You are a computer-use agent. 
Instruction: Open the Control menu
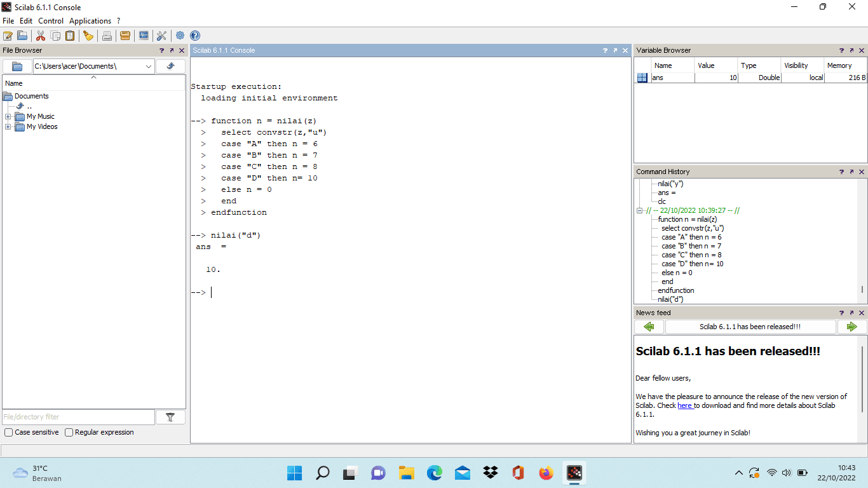tap(51, 21)
